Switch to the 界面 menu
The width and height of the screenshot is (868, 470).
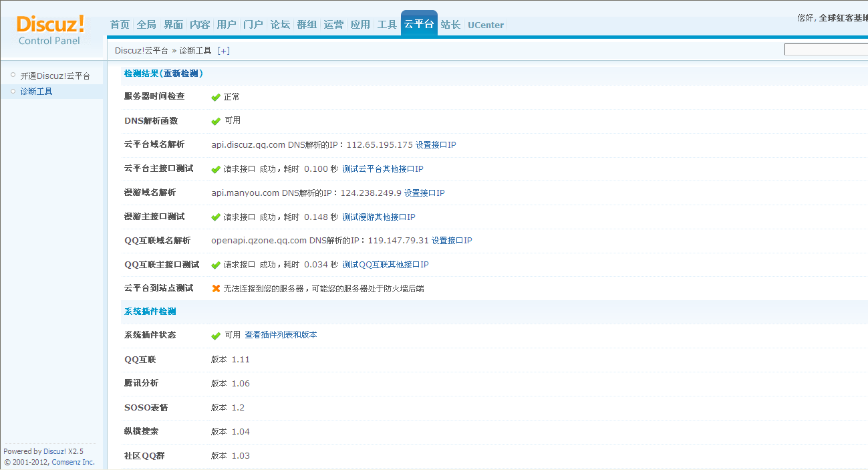click(x=173, y=25)
